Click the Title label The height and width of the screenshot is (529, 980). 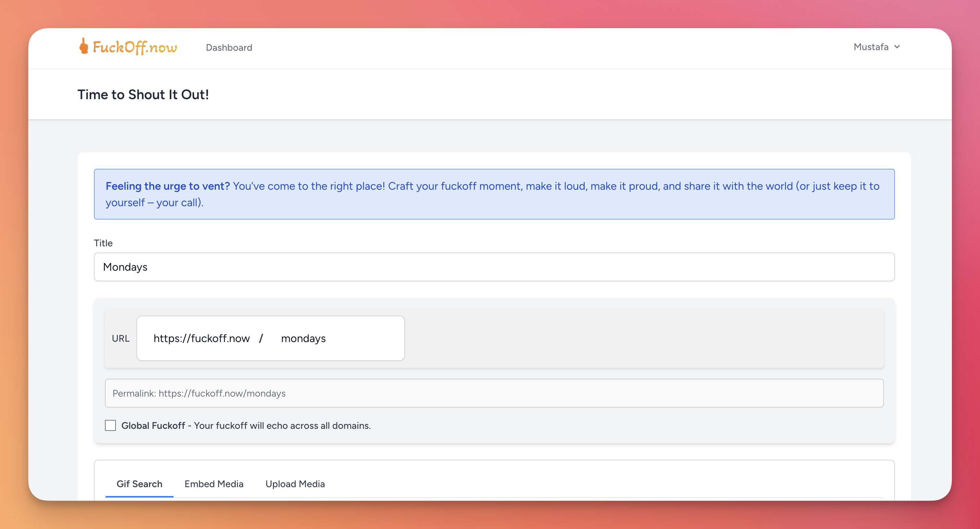[103, 243]
